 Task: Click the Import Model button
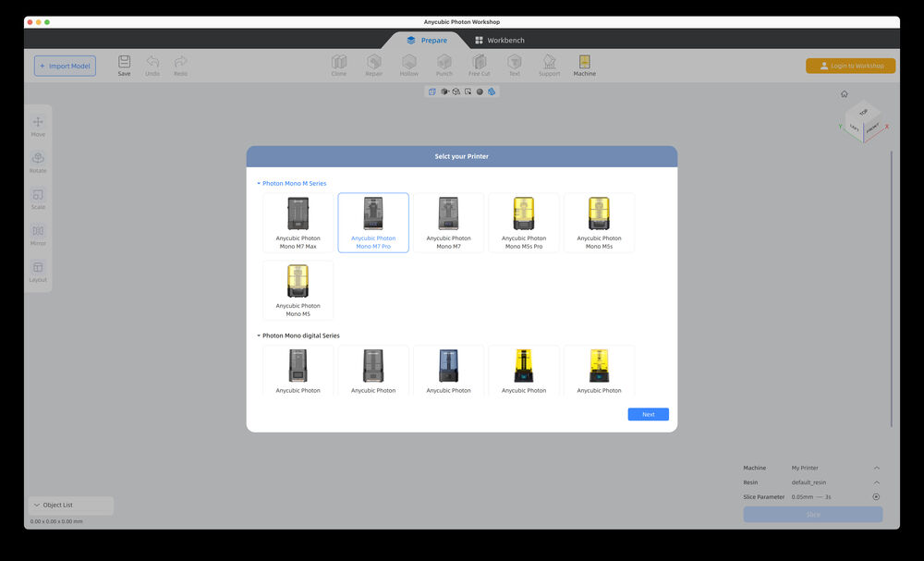coord(65,66)
